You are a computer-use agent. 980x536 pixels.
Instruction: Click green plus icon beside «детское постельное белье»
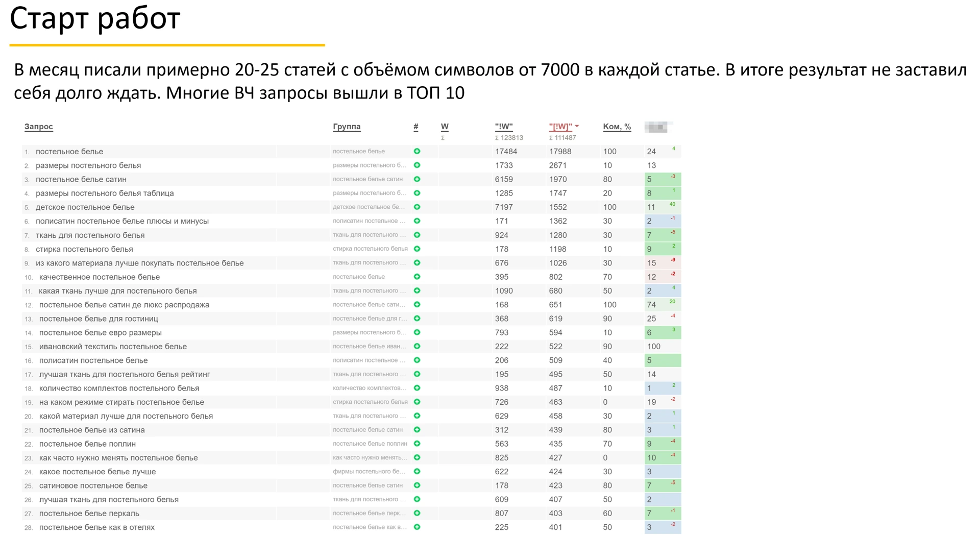click(x=417, y=207)
